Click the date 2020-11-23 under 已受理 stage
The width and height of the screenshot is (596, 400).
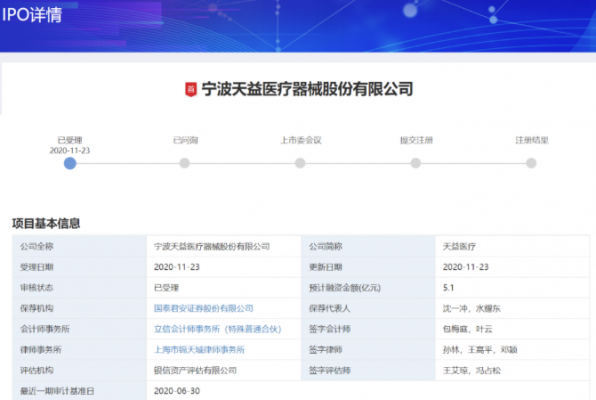pos(70,151)
